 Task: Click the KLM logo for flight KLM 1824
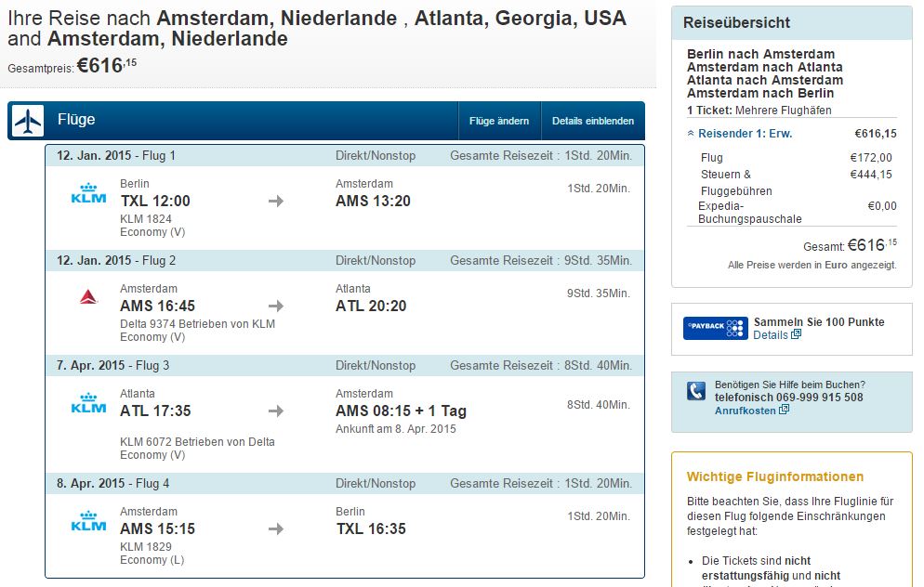coord(88,193)
